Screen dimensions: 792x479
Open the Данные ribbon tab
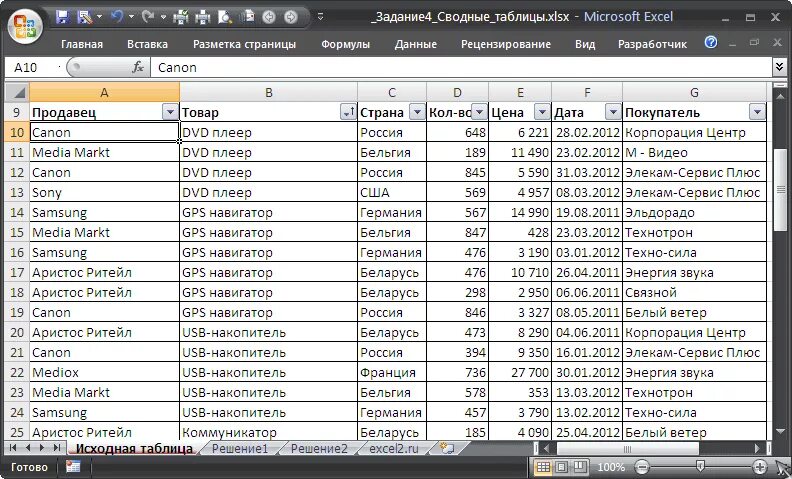point(416,44)
